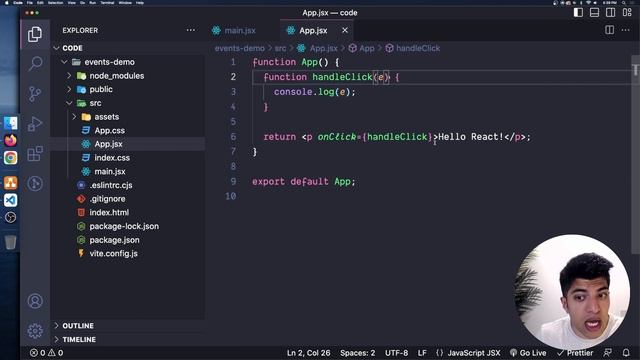Image resolution: width=640 pixels, height=360 pixels.
Task: Click the App symbol breadcrumb
Action: pyautogui.click(x=367, y=48)
